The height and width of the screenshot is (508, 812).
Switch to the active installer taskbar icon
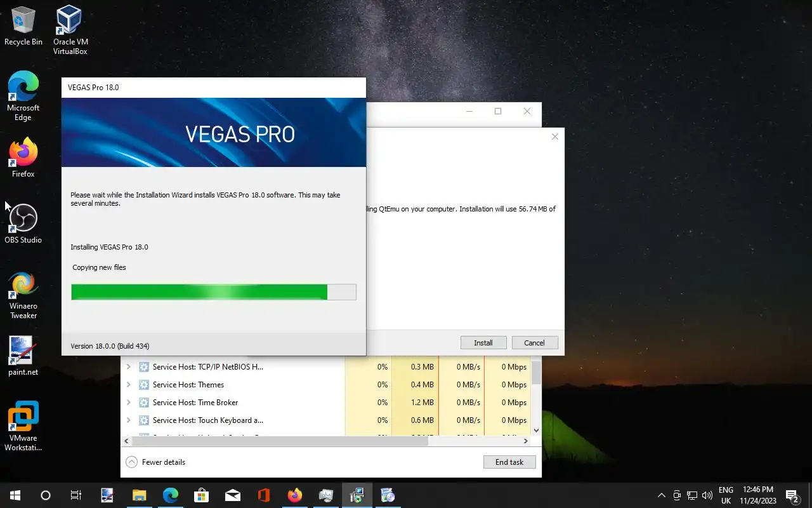tap(357, 495)
